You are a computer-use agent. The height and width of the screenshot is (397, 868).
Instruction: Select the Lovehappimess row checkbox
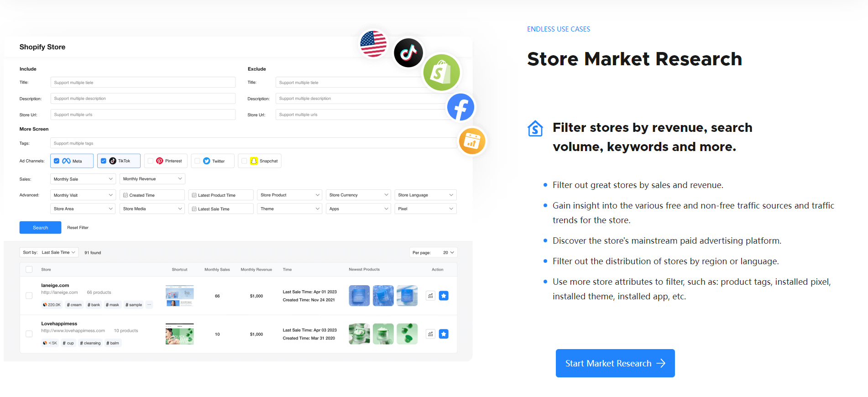pyautogui.click(x=29, y=334)
